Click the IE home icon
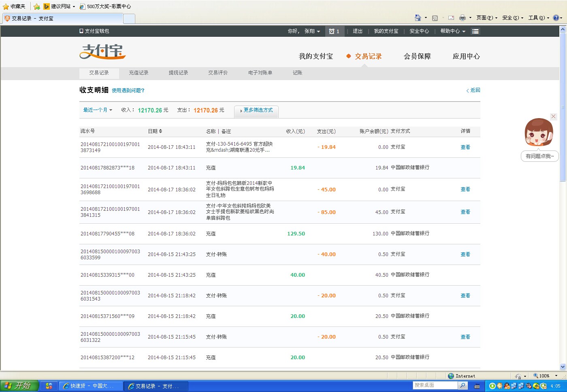The width and height of the screenshot is (567, 392). (x=418, y=18)
